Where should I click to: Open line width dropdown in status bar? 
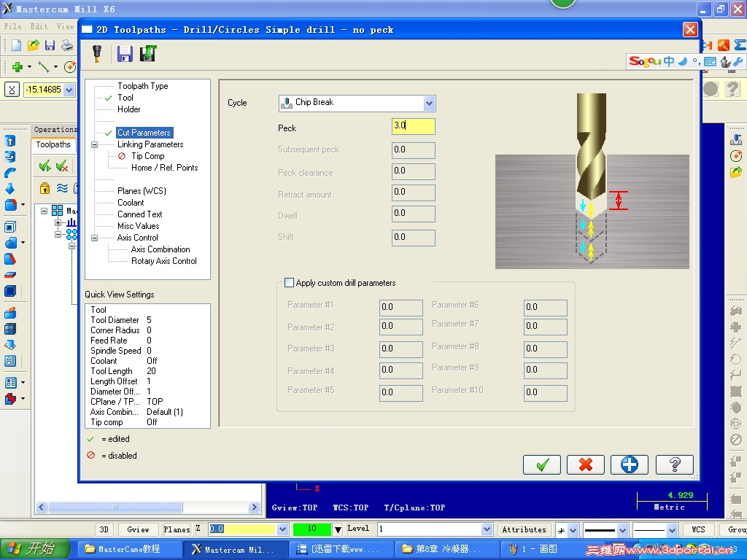click(622, 529)
